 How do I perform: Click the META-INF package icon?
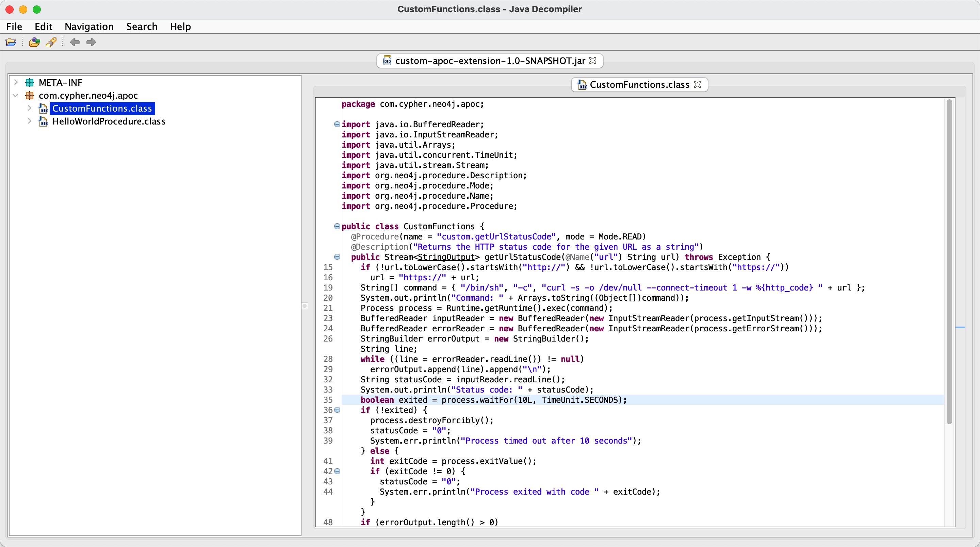(x=30, y=83)
